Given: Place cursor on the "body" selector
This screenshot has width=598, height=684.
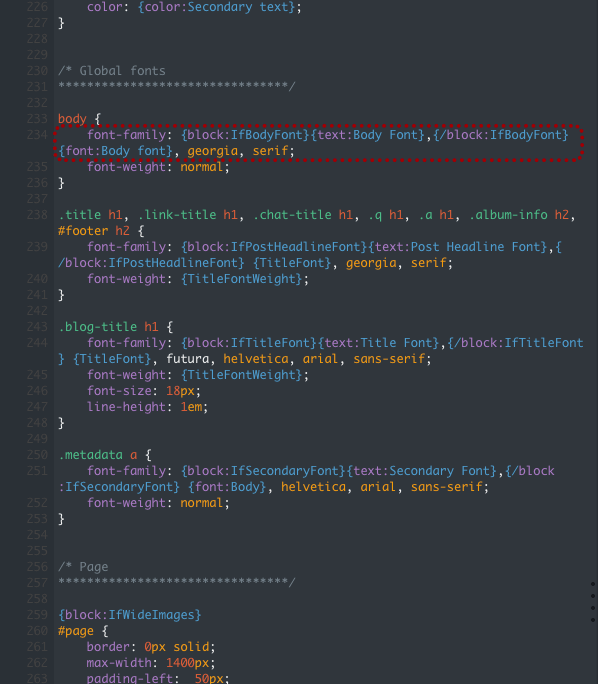Looking at the screenshot, I should (72, 119).
